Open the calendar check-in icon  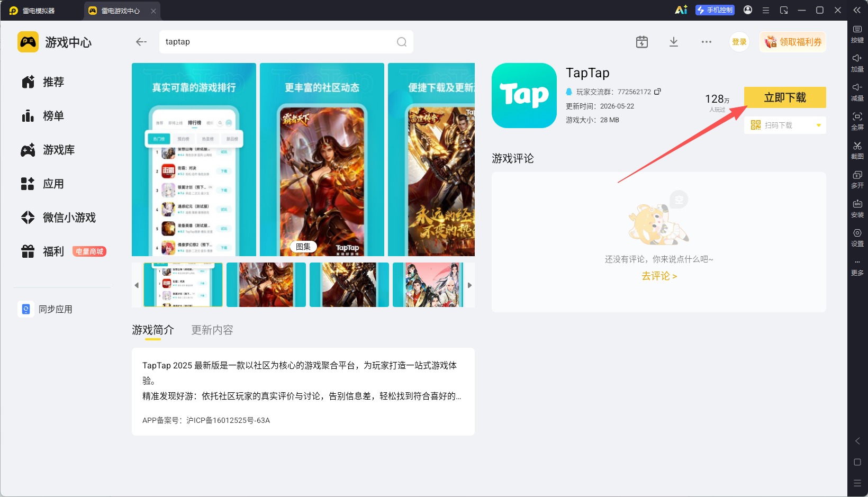(x=642, y=42)
